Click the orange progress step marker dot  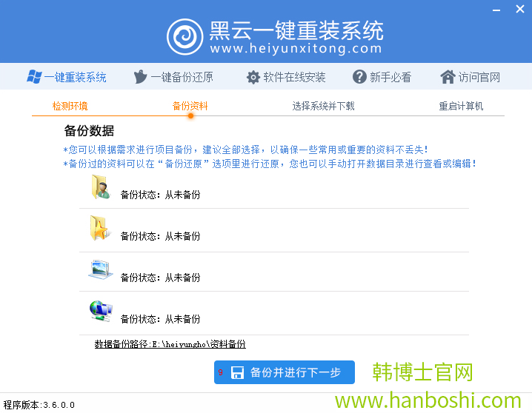pos(190,116)
